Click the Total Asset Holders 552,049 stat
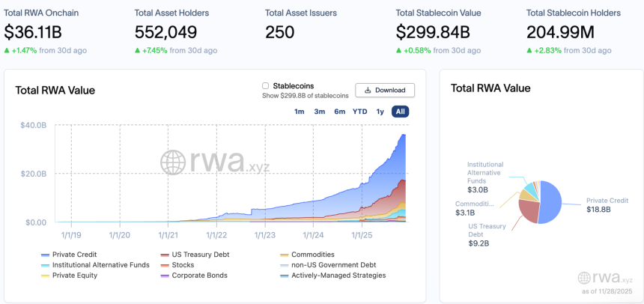The image size is (644, 304). click(165, 32)
